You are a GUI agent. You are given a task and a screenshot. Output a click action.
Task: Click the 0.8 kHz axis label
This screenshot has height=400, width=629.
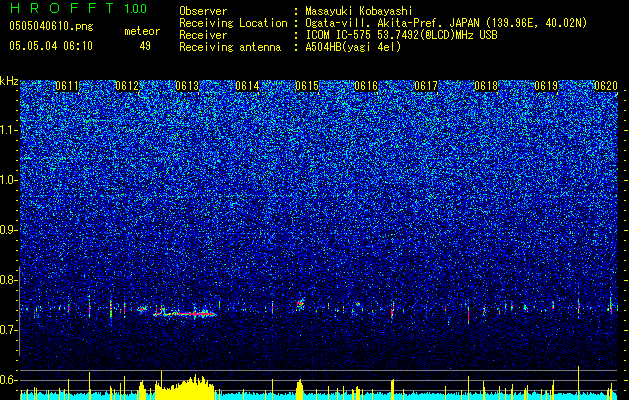(x=9, y=280)
